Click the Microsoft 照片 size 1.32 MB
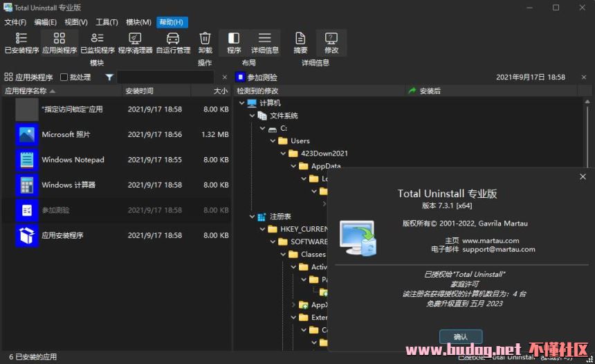 (215, 134)
